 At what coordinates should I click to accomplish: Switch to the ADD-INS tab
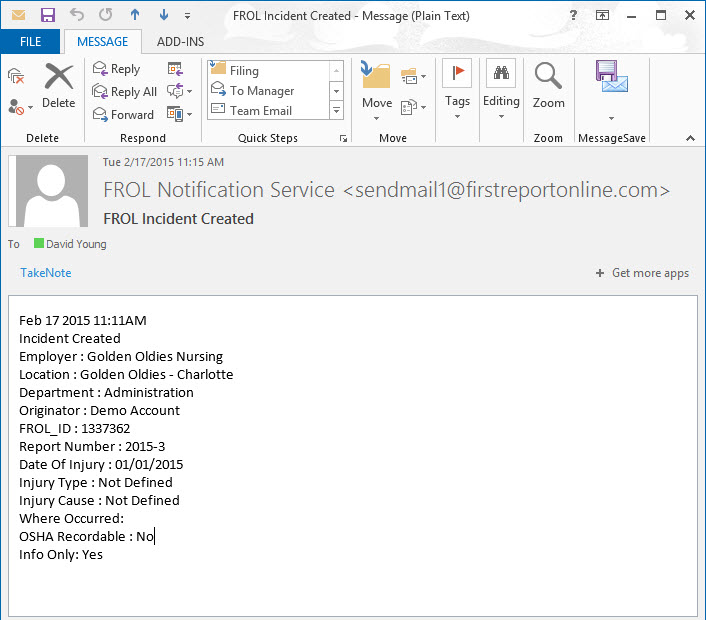181,42
